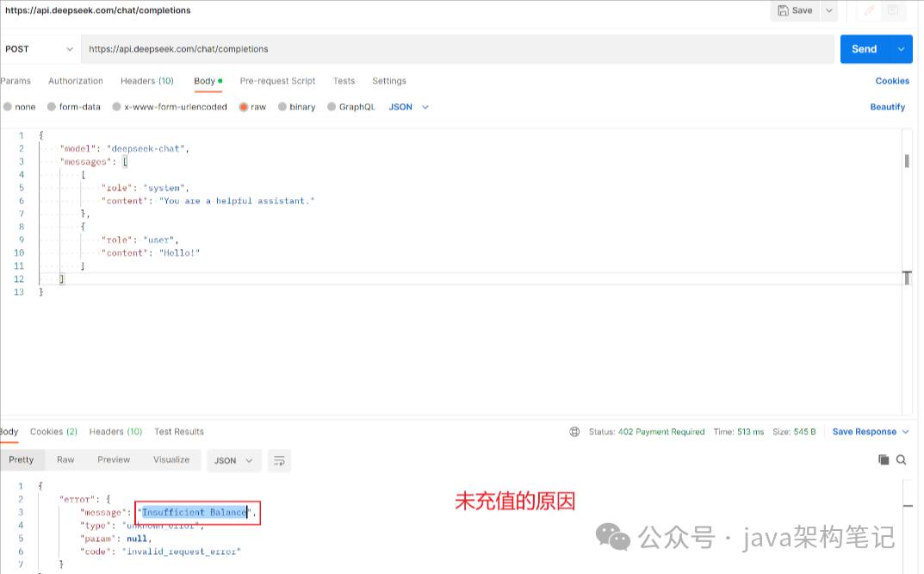Viewport: 924px width, 574px height.
Task: Click the Size: 545 B text
Action: click(x=794, y=432)
